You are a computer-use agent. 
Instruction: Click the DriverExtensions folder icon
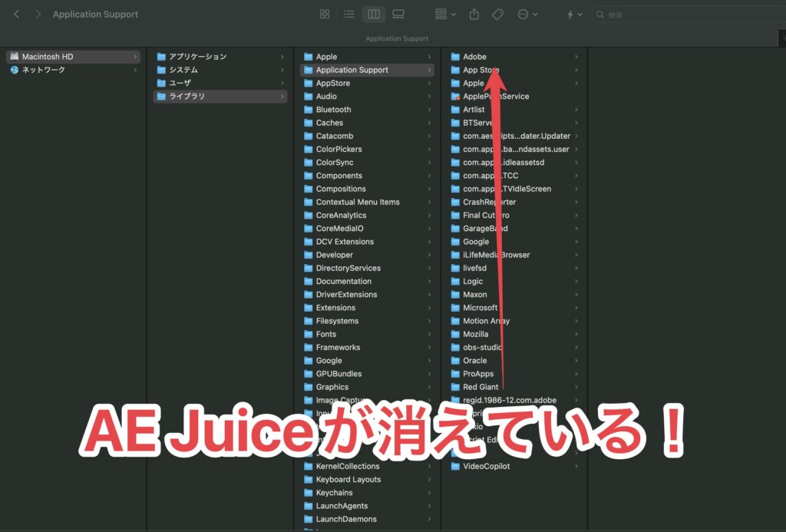309,294
